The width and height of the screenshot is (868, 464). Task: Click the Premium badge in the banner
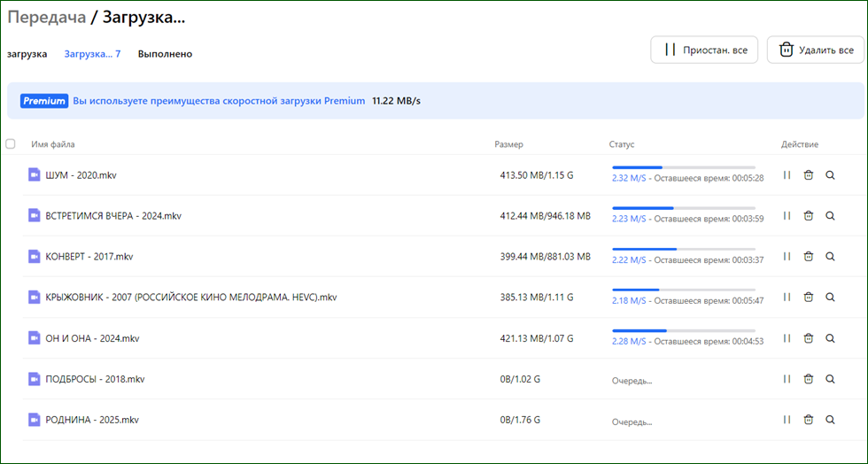tap(44, 101)
